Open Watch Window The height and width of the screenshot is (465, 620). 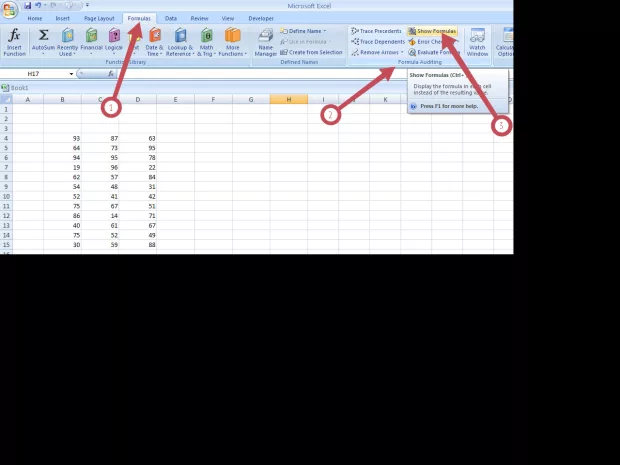(x=477, y=42)
